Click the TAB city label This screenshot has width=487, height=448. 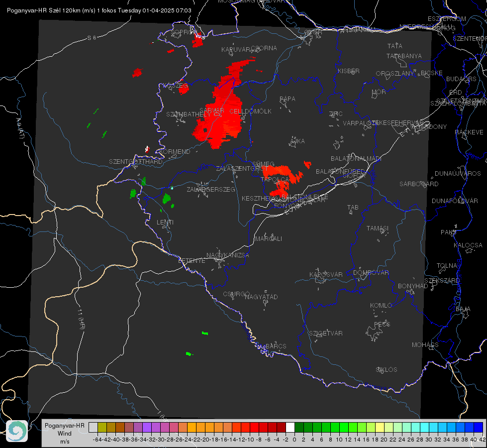click(353, 207)
